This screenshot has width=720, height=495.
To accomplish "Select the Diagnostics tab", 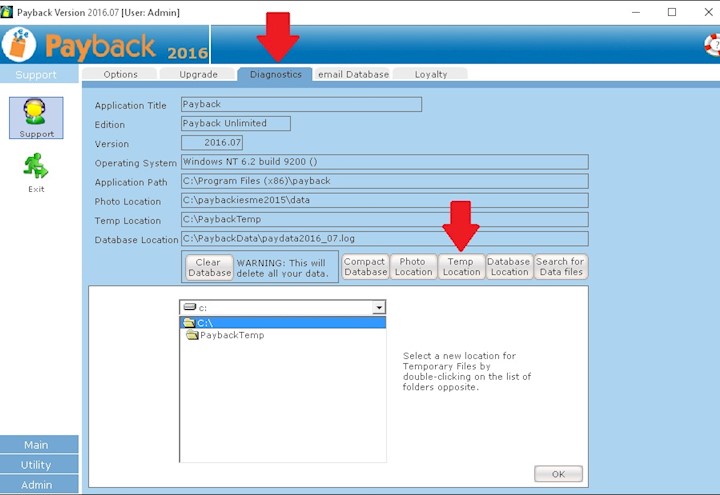I will pos(275,74).
